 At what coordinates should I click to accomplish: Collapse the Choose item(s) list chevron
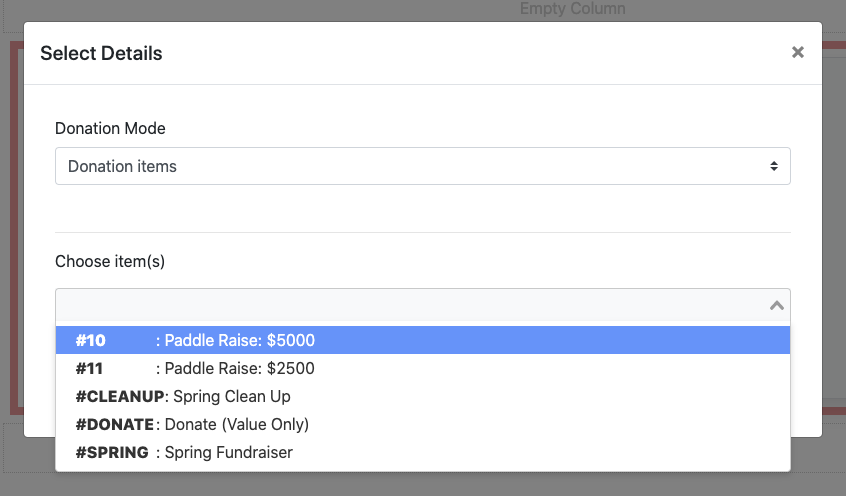point(776,305)
